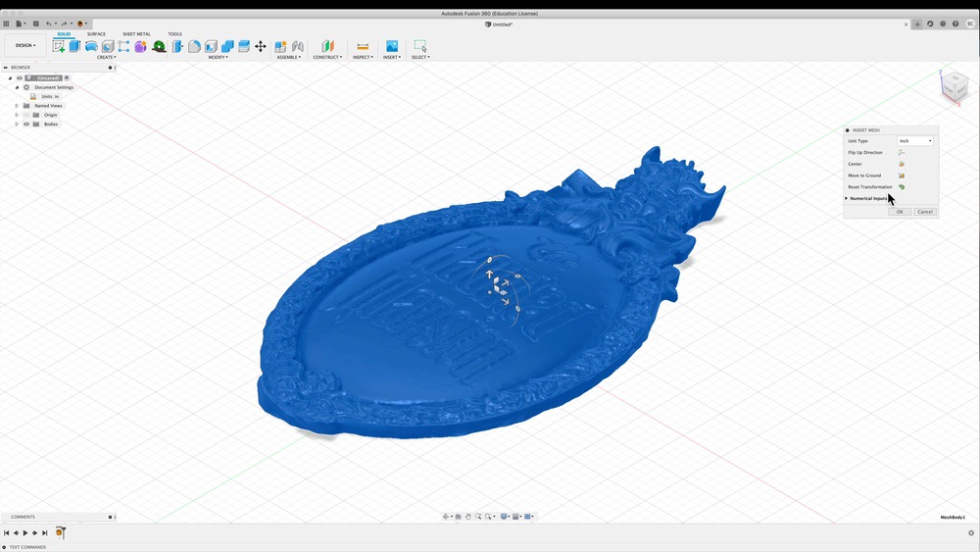The height and width of the screenshot is (552, 980).
Task: Click the green Derive tool icon
Action: (x=159, y=46)
